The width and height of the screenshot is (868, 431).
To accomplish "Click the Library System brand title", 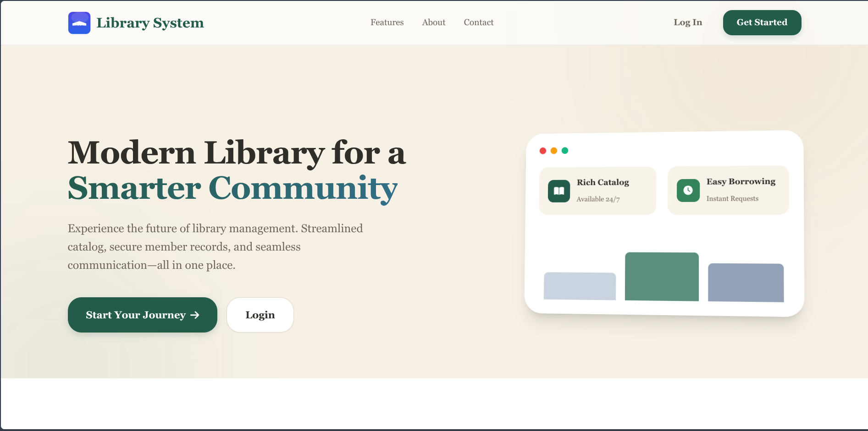I will click(150, 23).
